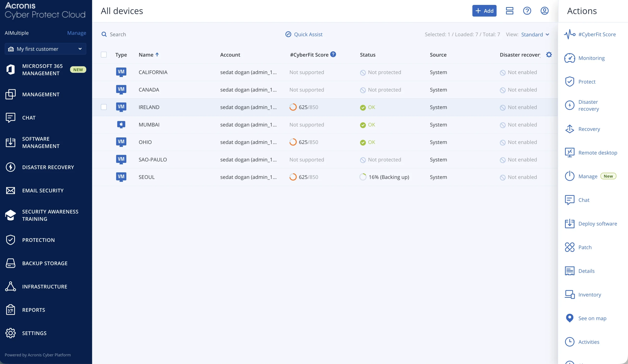Click the Source column header
Screen dimensions: 628x364
(x=438, y=55)
